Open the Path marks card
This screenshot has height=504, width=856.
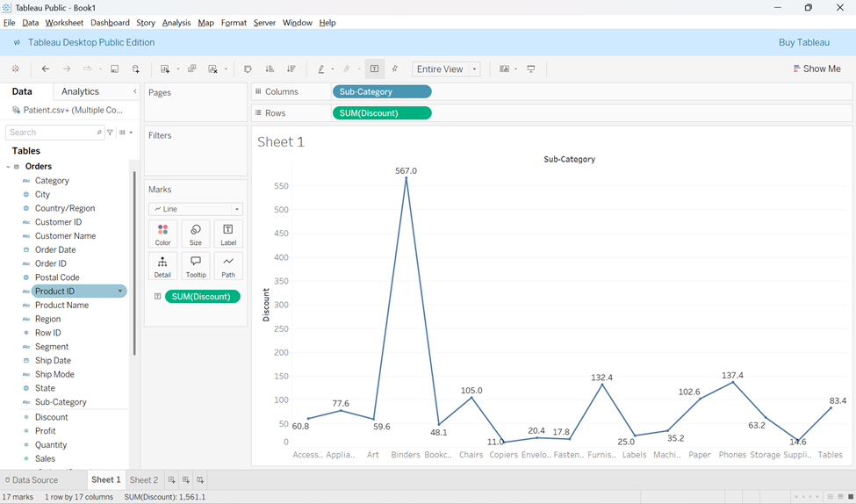(228, 266)
